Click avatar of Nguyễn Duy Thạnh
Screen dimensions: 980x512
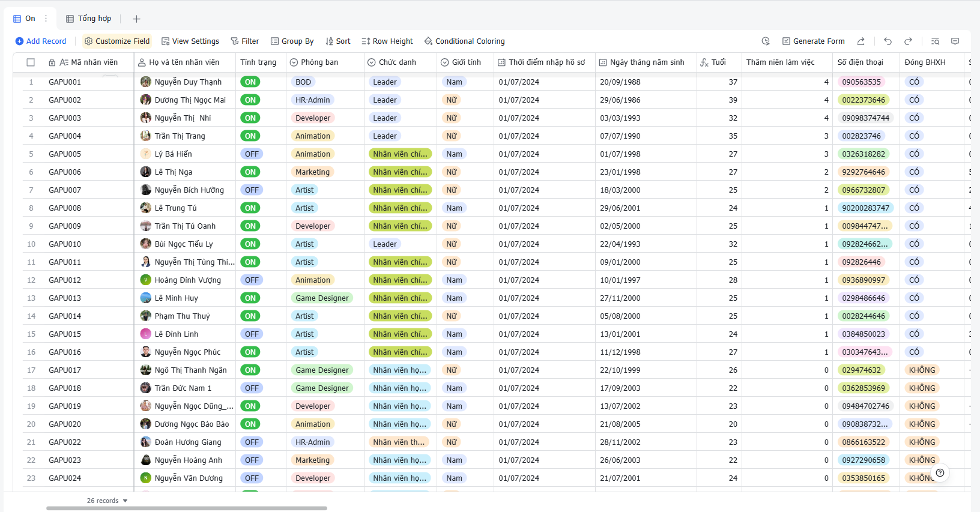[x=145, y=82]
